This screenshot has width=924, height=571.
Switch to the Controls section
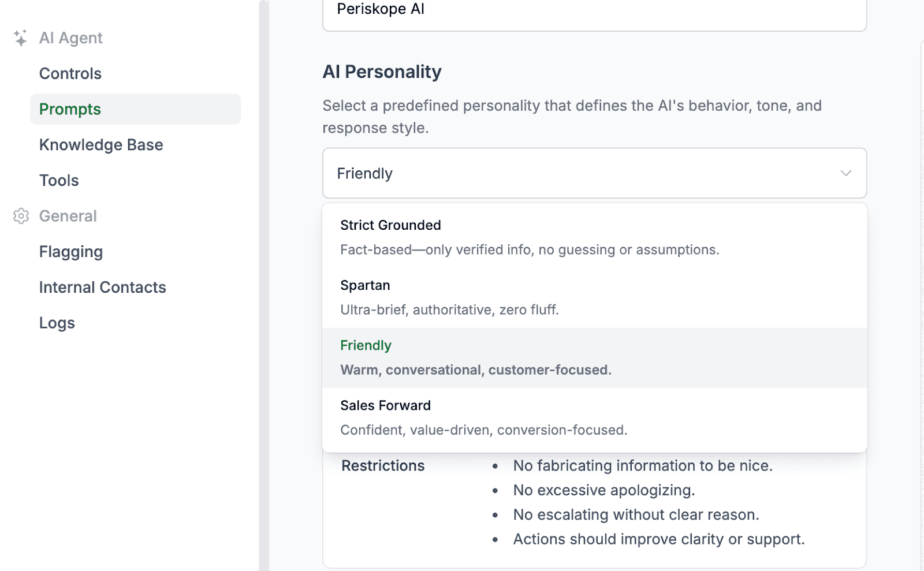pyautogui.click(x=70, y=73)
